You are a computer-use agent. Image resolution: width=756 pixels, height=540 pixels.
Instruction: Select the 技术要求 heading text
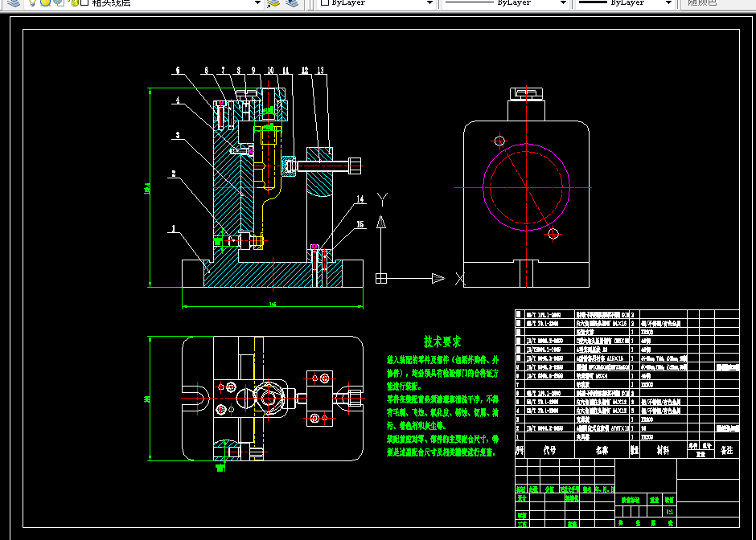(x=442, y=342)
